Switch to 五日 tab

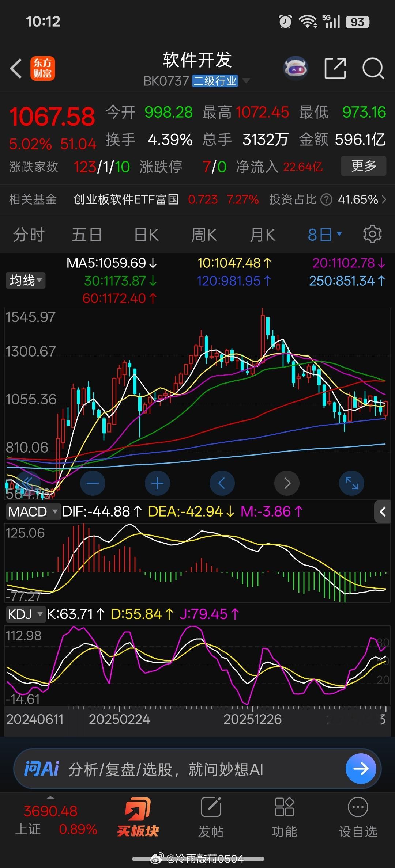87,235
